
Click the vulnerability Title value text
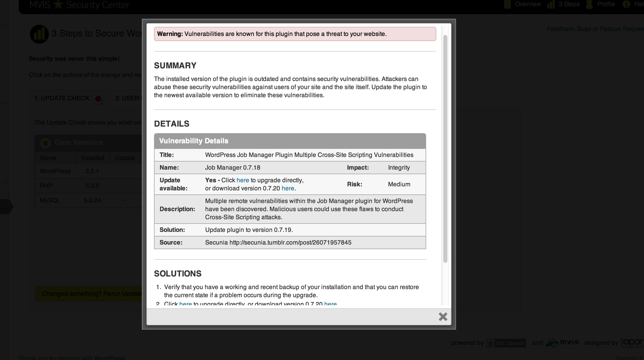click(309, 155)
